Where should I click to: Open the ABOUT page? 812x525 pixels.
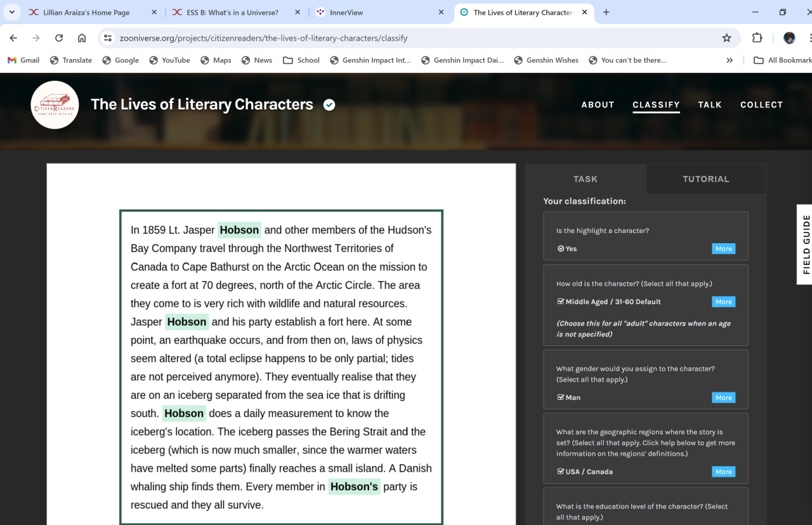pos(598,105)
